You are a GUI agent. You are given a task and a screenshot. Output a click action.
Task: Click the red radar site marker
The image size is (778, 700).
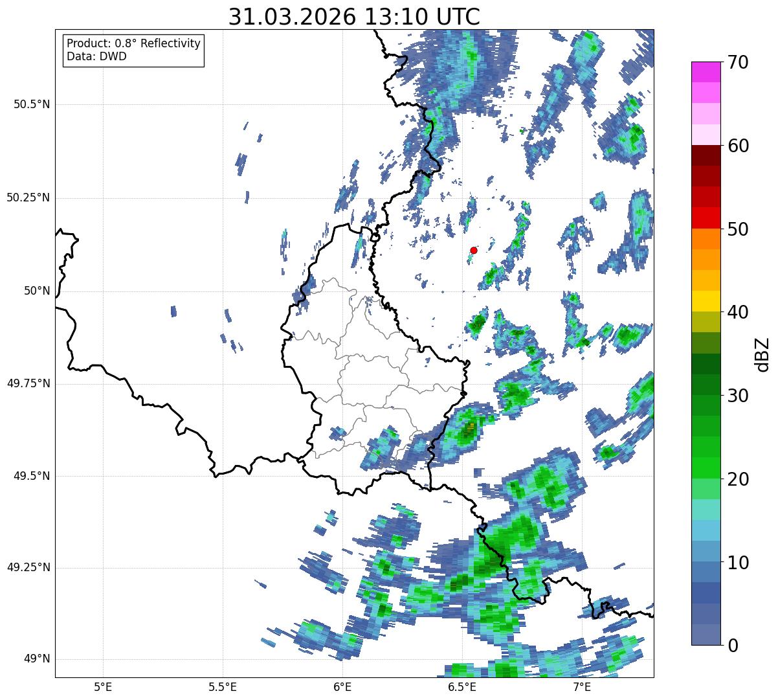473,250
